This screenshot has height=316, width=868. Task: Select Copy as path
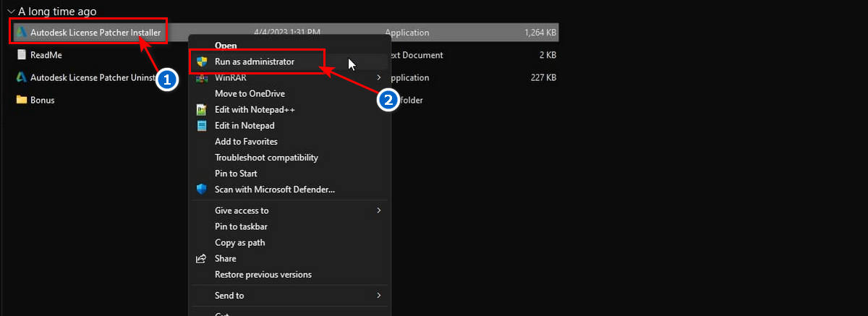(x=239, y=242)
